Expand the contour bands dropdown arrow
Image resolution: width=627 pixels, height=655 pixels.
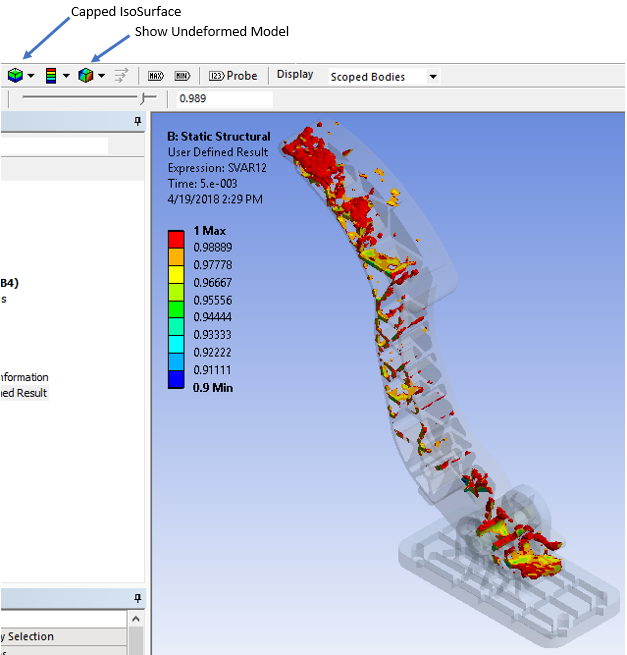coord(66,76)
